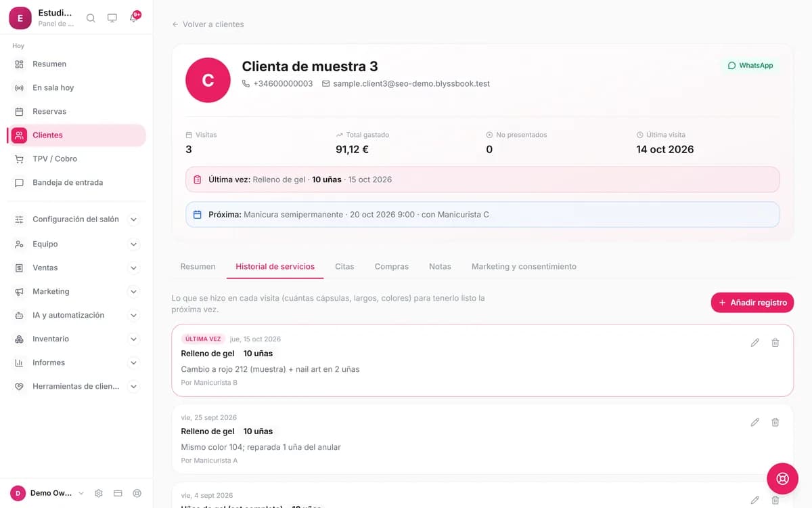
Task: Expand the Equipo chevron
Action: click(133, 244)
